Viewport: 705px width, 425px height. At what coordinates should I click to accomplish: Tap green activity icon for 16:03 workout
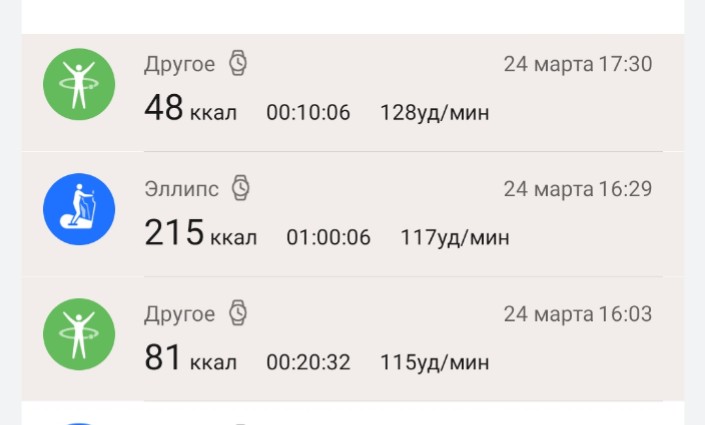pos(79,335)
